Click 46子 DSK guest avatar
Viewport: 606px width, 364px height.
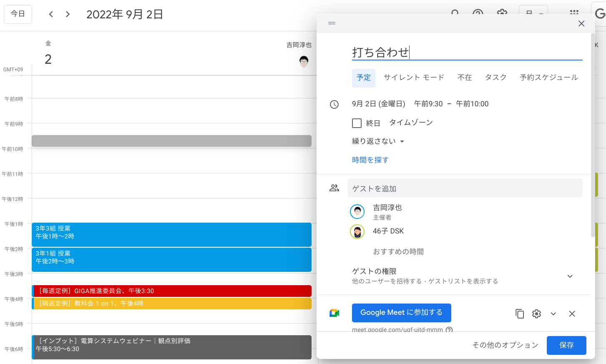[x=357, y=231]
